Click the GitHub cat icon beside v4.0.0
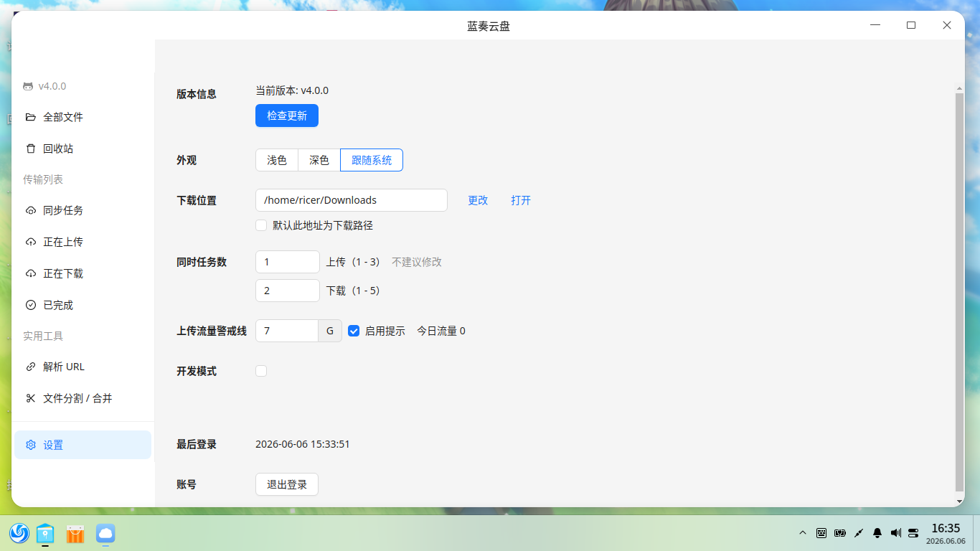Screen dimensions: 980x551 [x=28, y=86]
